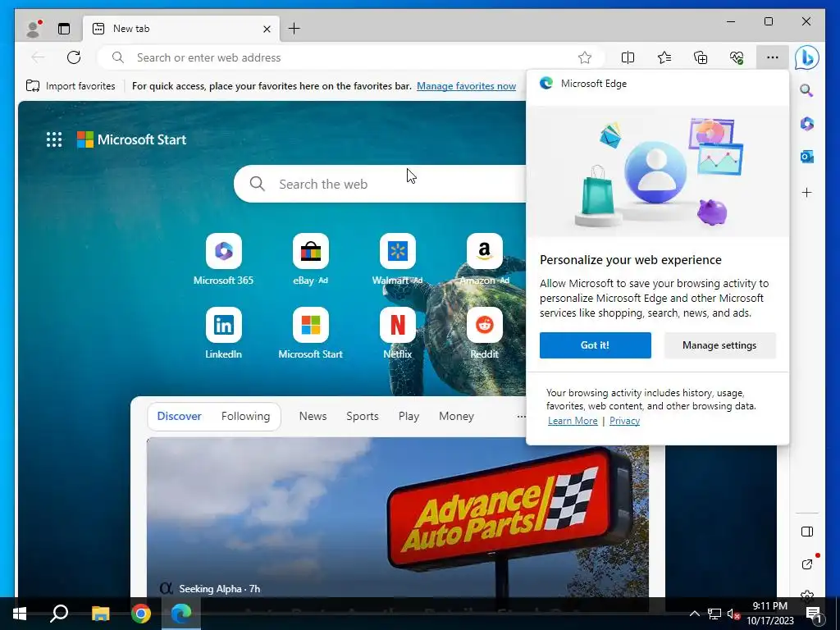Screen dimensions: 840x630
Task: Open the Favorites list icon
Action: (x=664, y=57)
